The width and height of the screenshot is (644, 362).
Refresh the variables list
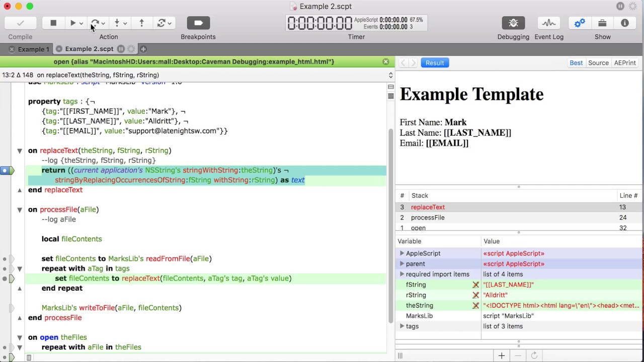[x=534, y=356]
